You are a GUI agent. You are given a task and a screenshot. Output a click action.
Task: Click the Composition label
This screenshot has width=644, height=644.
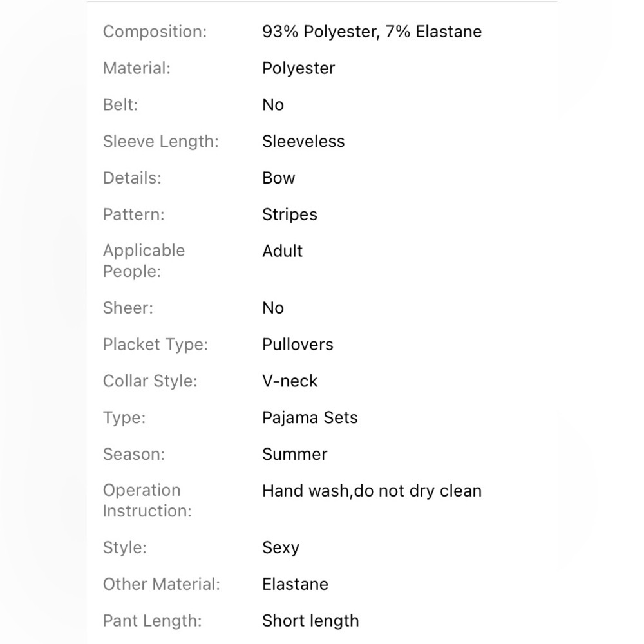tap(155, 32)
